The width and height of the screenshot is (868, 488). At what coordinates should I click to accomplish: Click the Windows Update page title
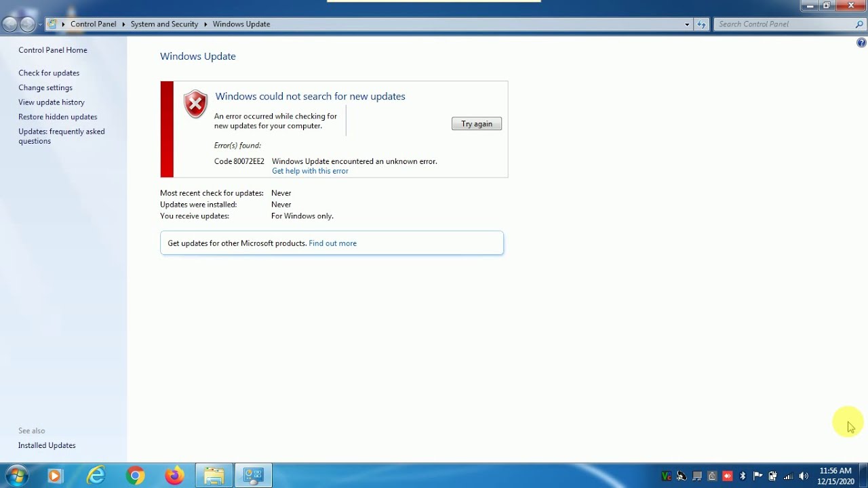pyautogui.click(x=198, y=56)
